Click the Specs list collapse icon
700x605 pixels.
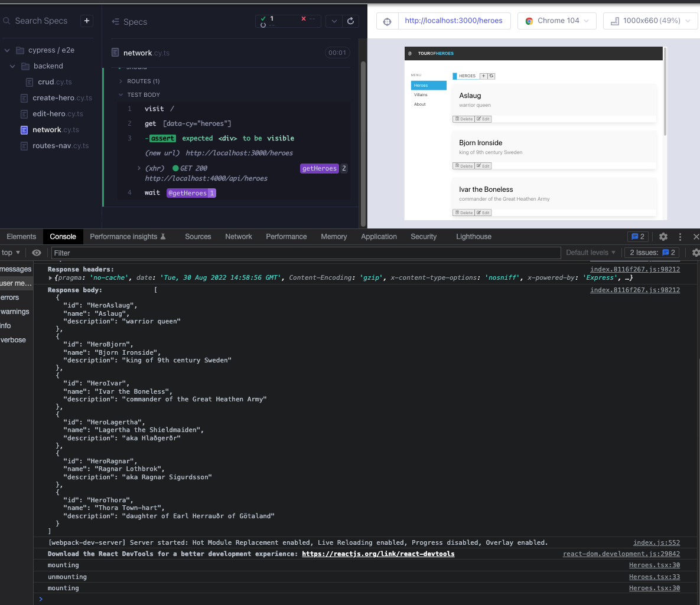point(115,21)
